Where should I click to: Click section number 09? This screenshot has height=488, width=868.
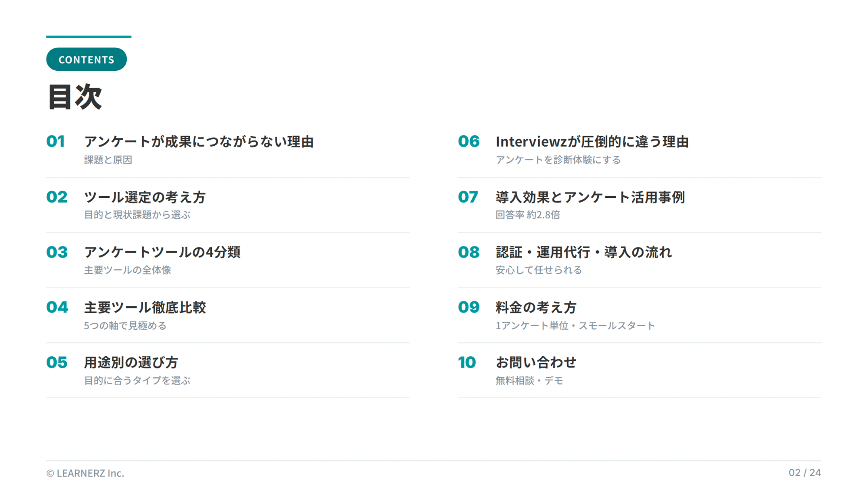click(x=469, y=307)
